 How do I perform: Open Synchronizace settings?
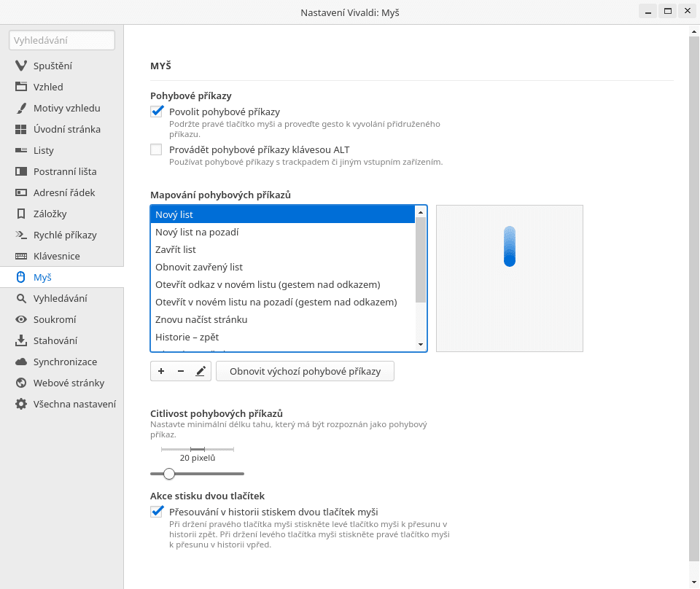[x=61, y=362]
